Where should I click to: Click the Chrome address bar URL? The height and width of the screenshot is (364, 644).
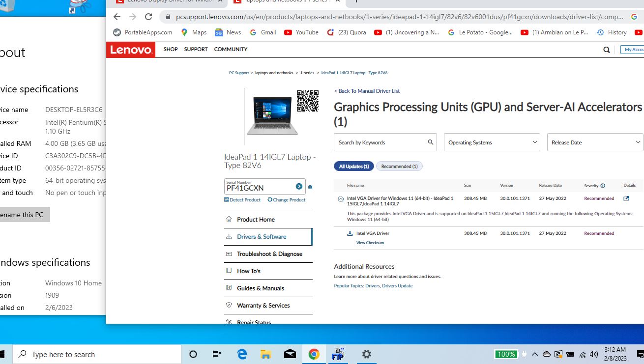400,17
